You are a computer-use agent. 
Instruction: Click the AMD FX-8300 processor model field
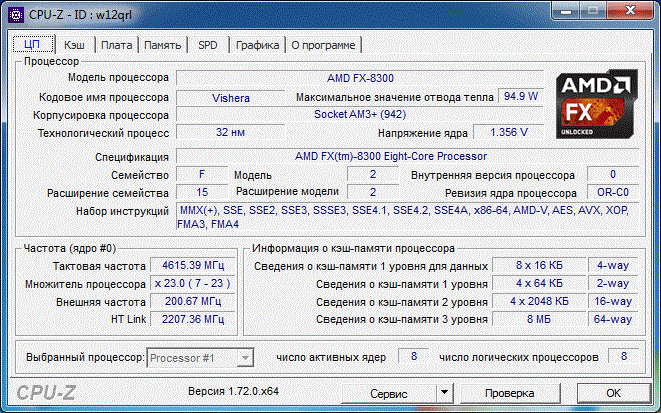click(360, 78)
